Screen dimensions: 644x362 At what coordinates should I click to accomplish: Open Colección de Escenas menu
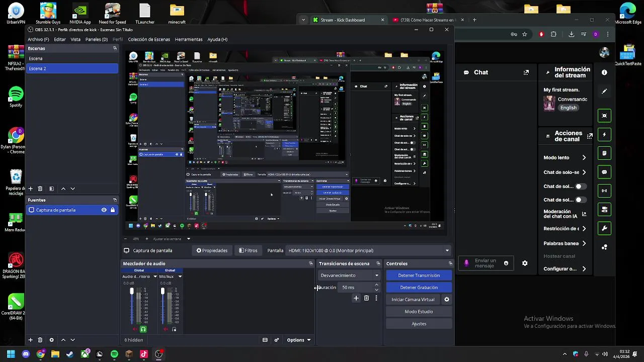(x=149, y=39)
